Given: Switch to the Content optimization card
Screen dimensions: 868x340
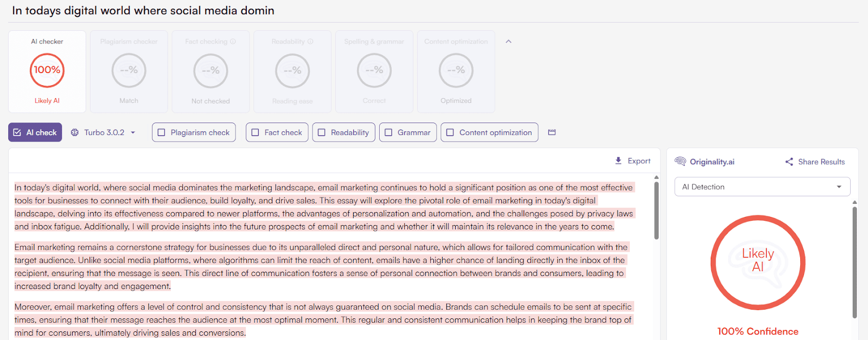Looking at the screenshot, I should [x=455, y=71].
